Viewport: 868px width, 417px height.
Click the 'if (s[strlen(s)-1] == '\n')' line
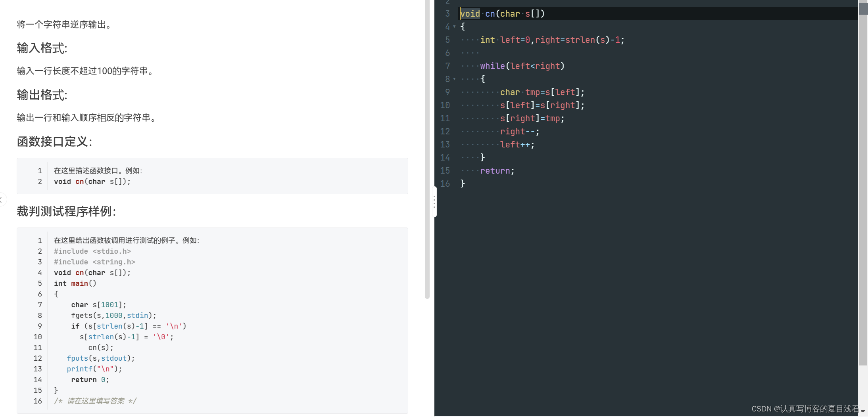click(129, 326)
